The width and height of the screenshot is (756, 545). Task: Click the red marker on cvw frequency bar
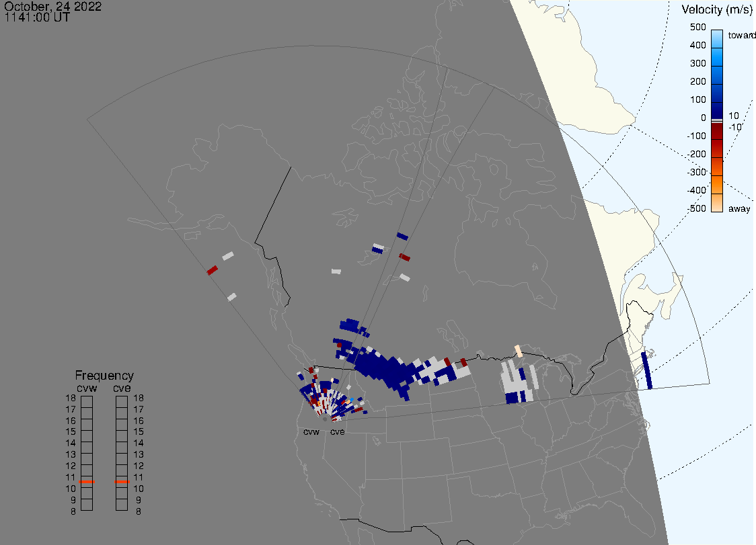pyautogui.click(x=87, y=482)
